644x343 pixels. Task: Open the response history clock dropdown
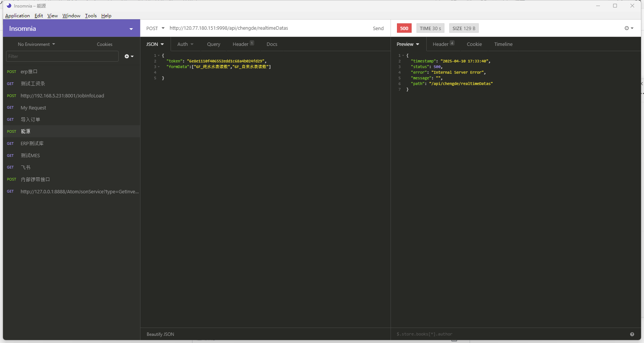(x=629, y=28)
